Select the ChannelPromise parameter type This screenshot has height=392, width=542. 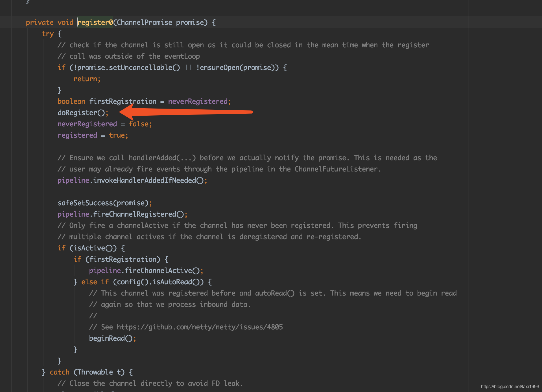144,23
